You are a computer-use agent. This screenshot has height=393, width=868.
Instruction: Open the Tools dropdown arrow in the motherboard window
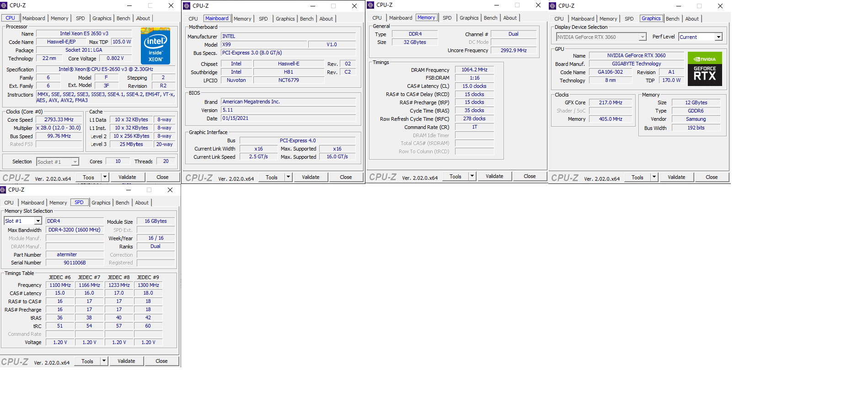(288, 177)
